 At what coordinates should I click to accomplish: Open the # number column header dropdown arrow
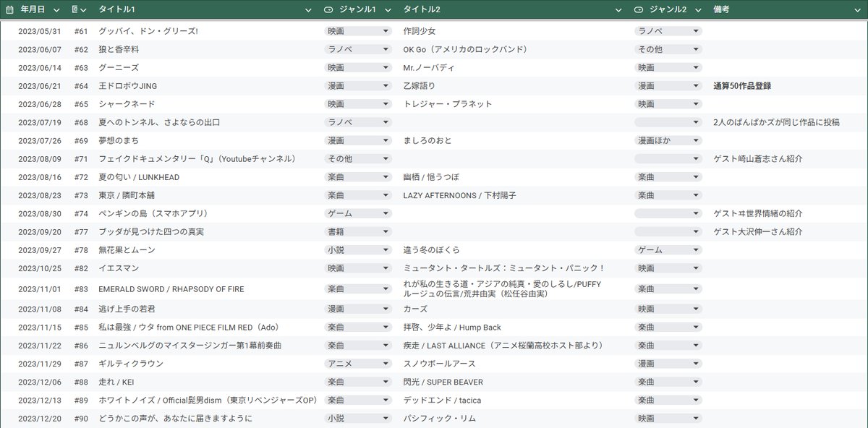coord(85,10)
